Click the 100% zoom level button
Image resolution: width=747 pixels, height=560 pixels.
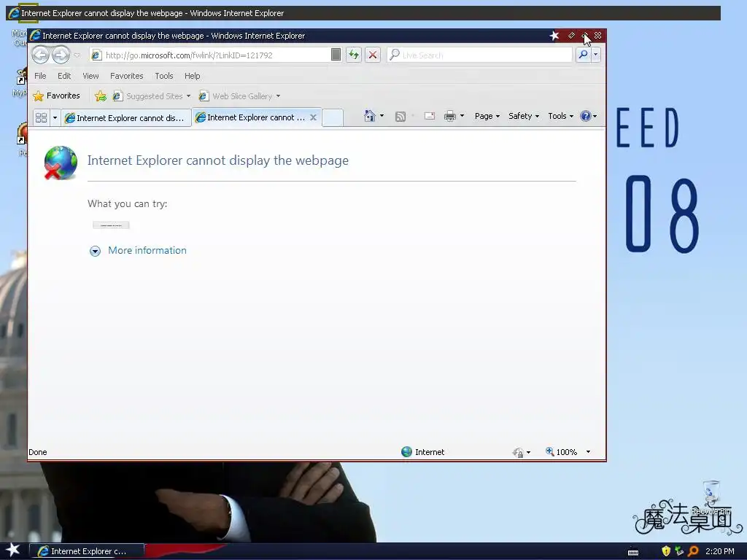point(561,452)
